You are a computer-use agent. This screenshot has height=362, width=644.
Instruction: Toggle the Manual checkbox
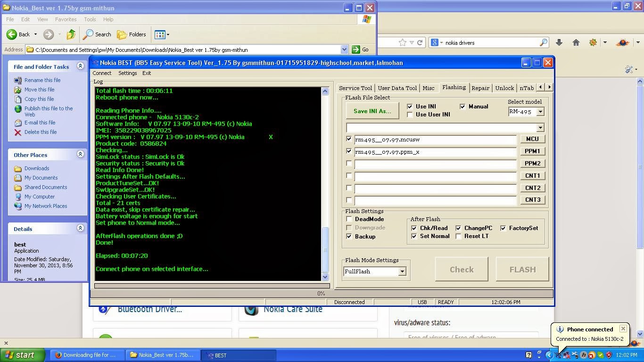pos(462,107)
